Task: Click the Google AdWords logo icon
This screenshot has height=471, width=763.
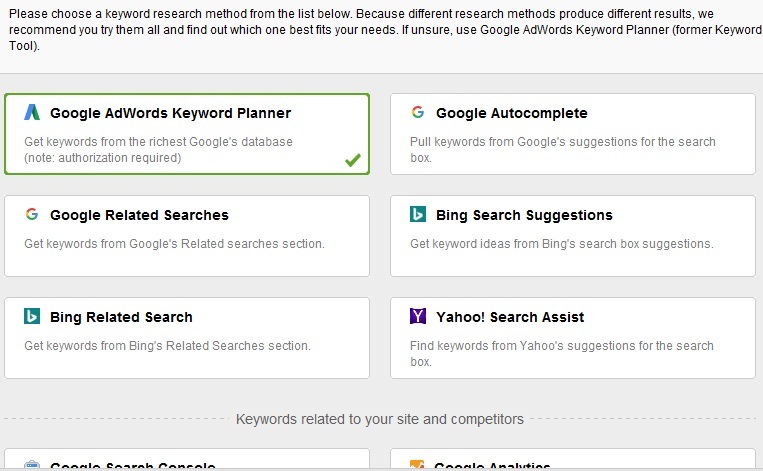Action: click(x=32, y=112)
